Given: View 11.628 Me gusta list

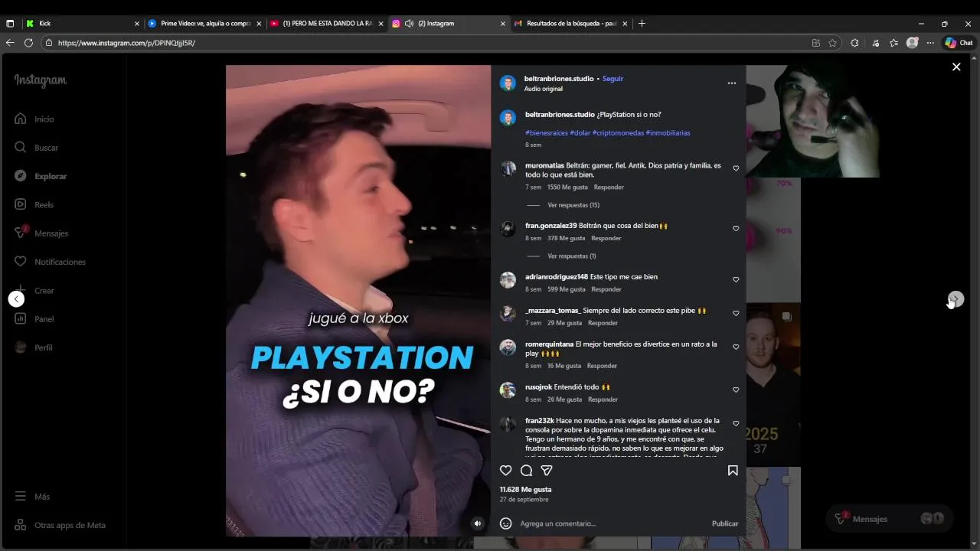Looking at the screenshot, I should [525, 490].
